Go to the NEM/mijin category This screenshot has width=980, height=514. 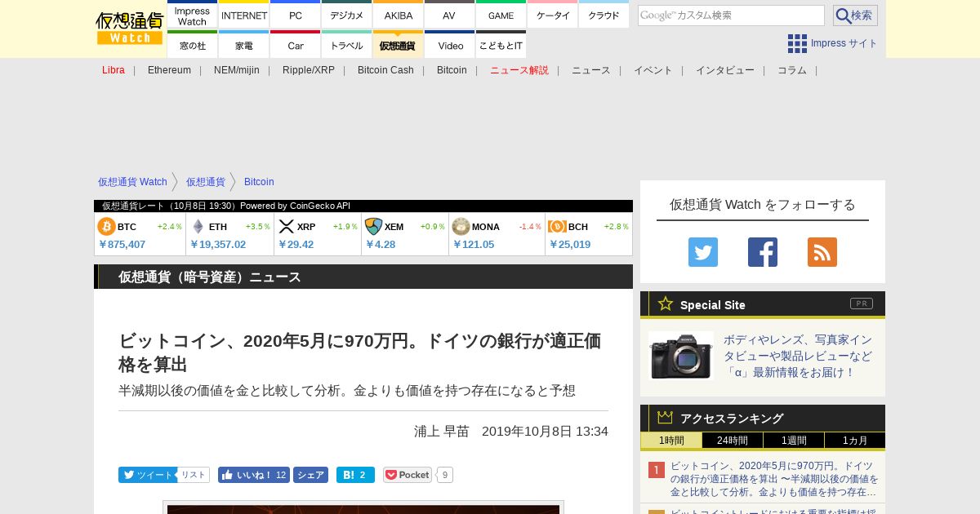click(x=237, y=70)
